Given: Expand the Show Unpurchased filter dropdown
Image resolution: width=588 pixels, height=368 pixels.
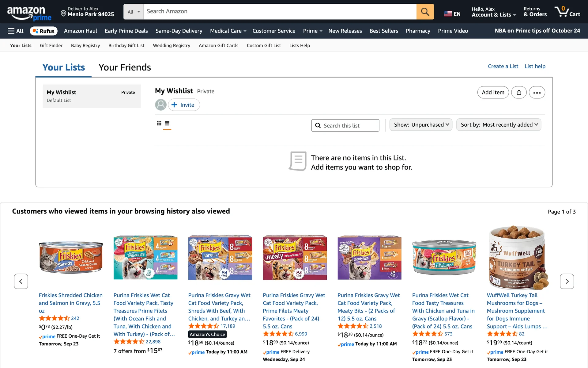Looking at the screenshot, I should tap(421, 125).
